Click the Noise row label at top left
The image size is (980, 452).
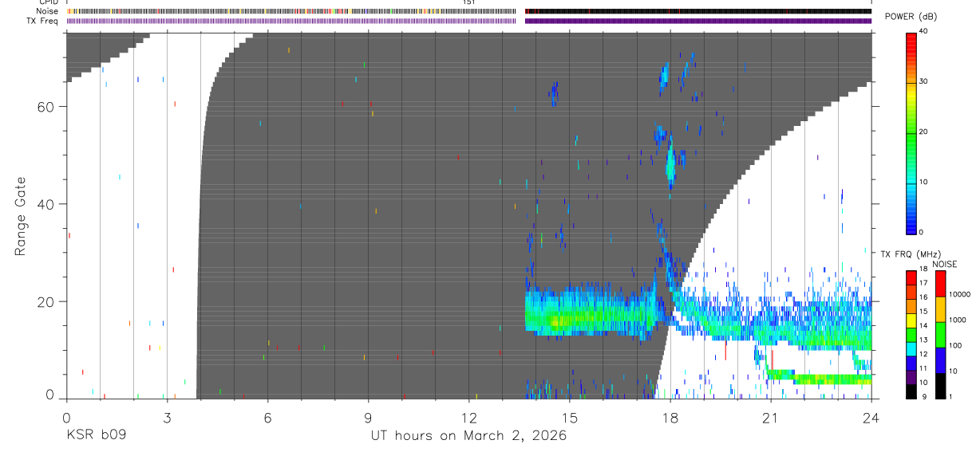pyautogui.click(x=47, y=11)
